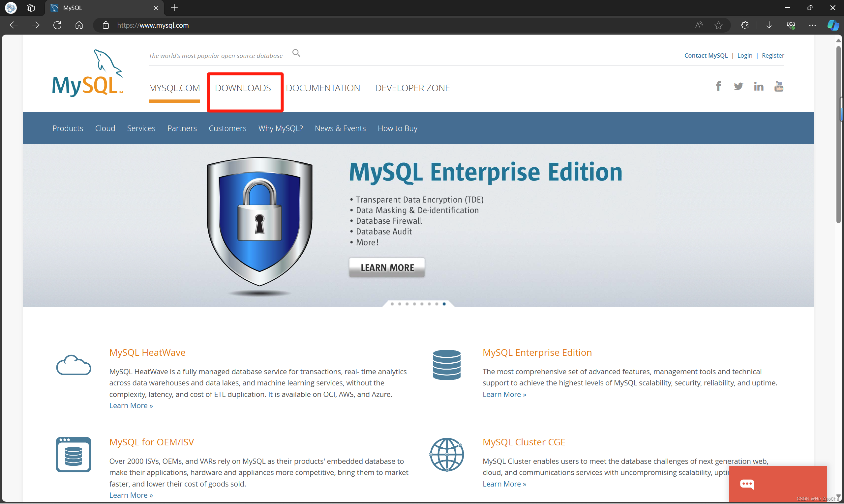Screen dimensions: 844x504
Task: Open the MySQL HeatWave heading link
Action: (147, 352)
